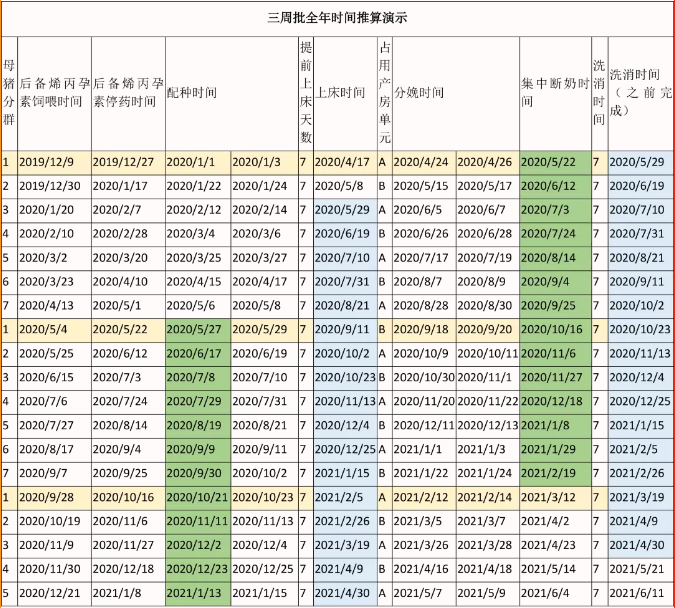675x608 pixels.
Task: Click the cell 2020/1/20
Action: tap(55, 210)
